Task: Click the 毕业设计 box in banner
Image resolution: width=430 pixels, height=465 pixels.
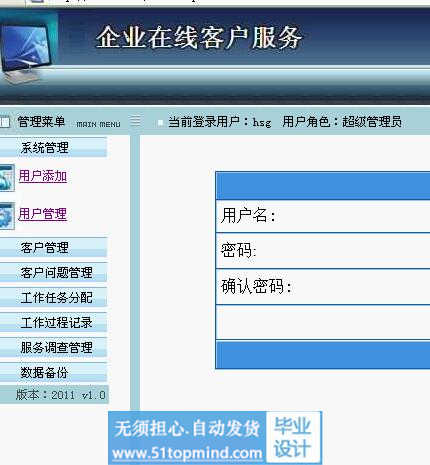Action: point(293,437)
